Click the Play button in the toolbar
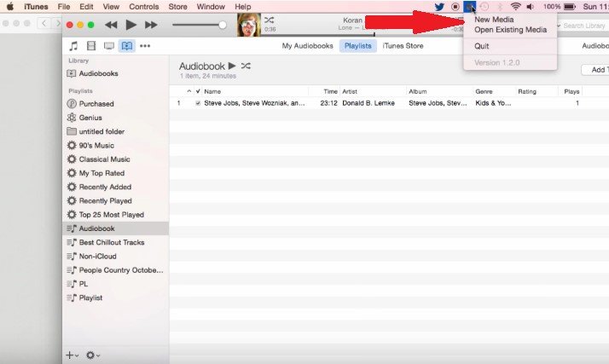 [x=131, y=25]
